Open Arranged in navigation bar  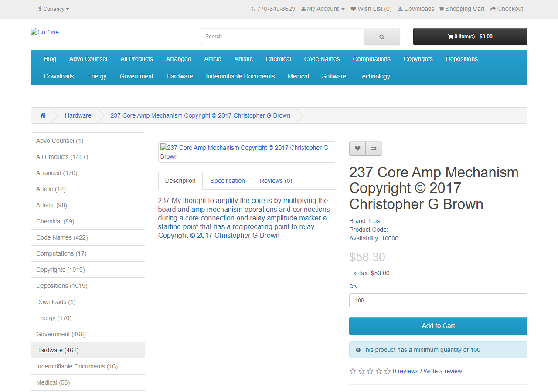[179, 59]
